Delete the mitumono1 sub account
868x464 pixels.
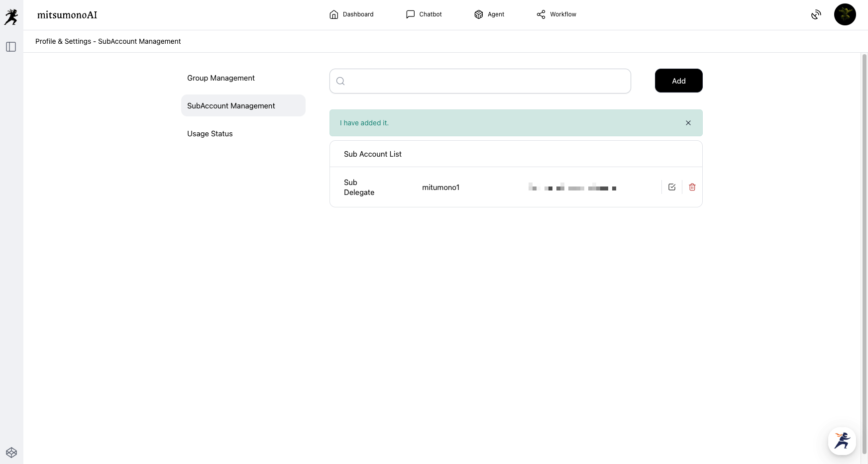coord(692,187)
